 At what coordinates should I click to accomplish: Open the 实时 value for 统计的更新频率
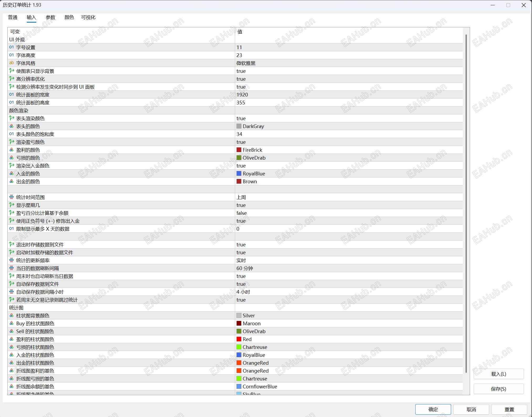(x=241, y=260)
